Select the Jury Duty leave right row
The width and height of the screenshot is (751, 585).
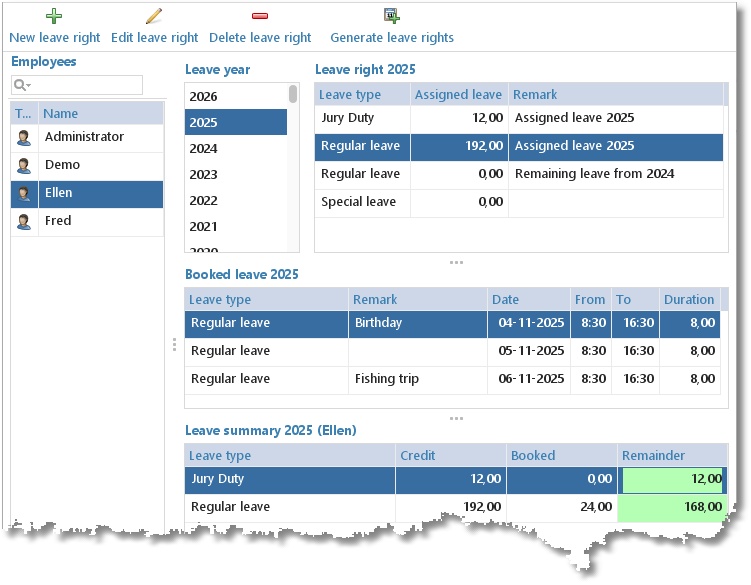(519, 118)
